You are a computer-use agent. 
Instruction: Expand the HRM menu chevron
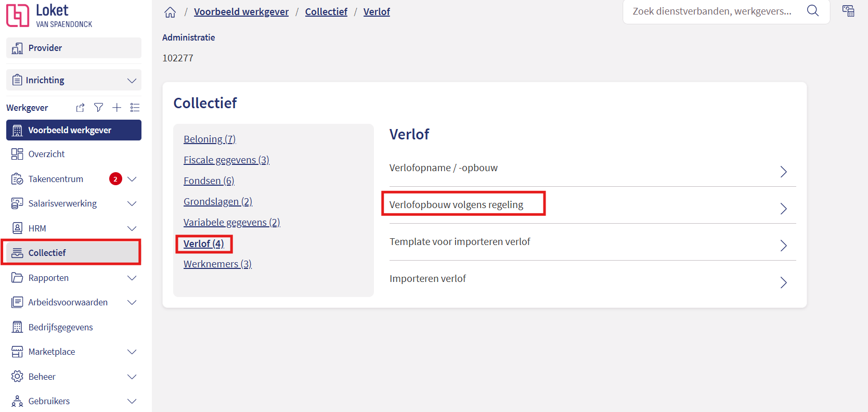point(132,228)
